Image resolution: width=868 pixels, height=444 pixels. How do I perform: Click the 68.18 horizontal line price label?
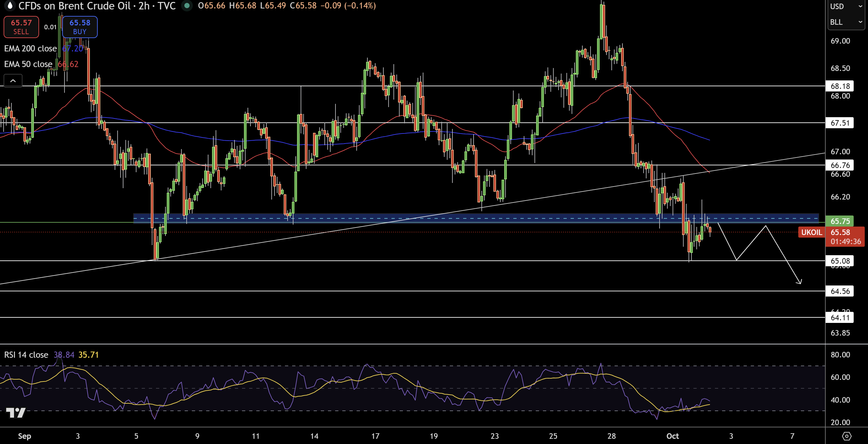point(839,86)
